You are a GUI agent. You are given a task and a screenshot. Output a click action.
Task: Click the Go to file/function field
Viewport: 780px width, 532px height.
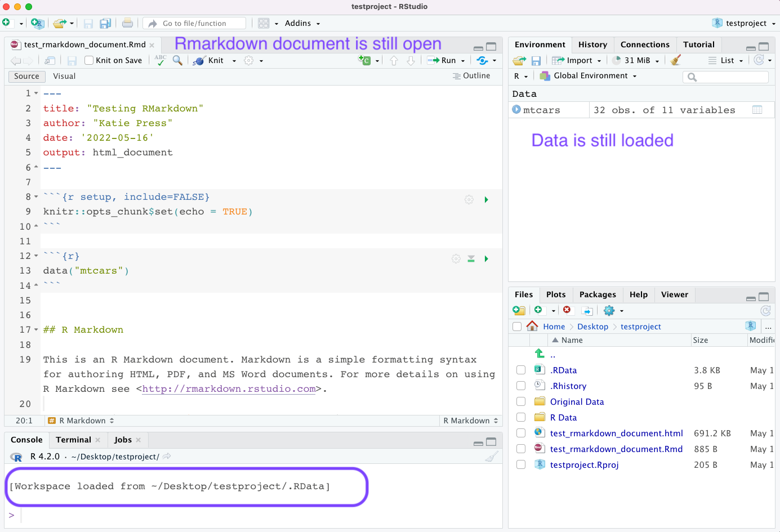195,23
